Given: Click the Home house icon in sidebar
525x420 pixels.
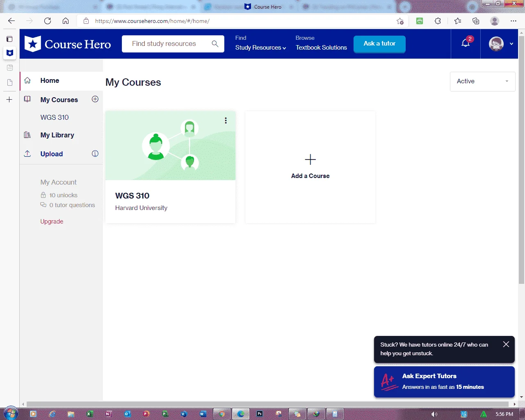Looking at the screenshot, I should [27, 80].
